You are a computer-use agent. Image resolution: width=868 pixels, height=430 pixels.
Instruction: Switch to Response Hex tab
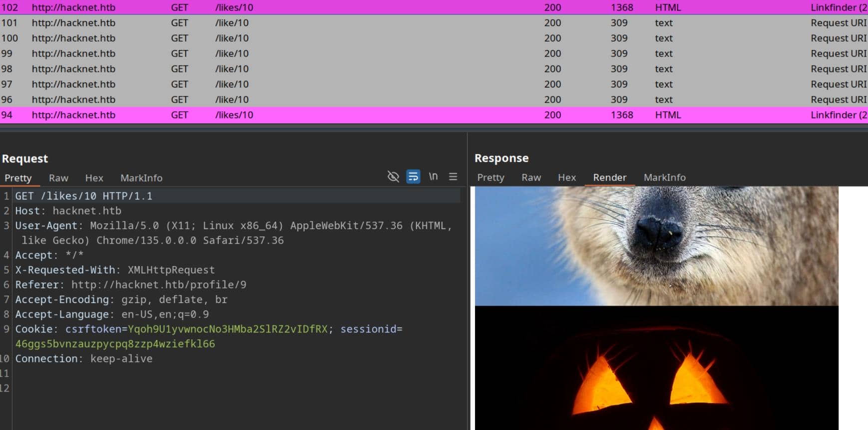567,177
